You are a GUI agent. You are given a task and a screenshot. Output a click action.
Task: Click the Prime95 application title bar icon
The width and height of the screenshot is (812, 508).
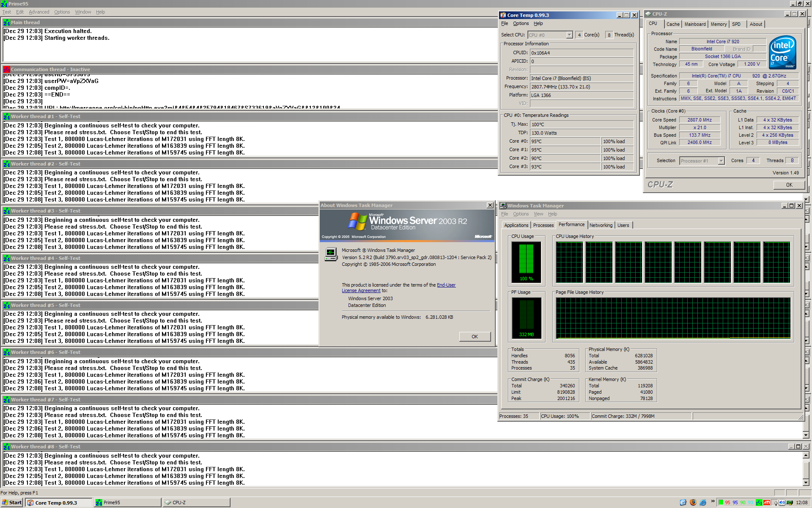click(x=4, y=4)
